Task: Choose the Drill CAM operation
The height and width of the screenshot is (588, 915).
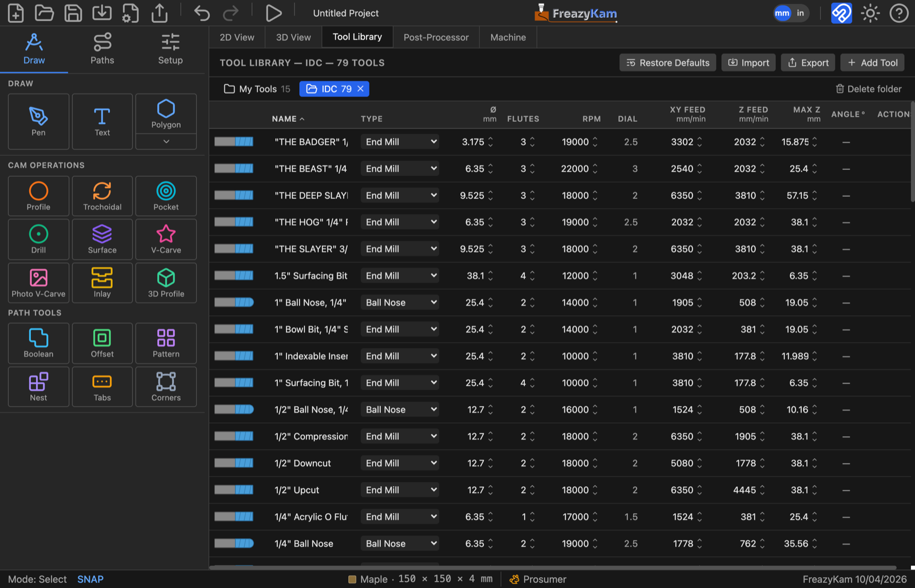Action: (38, 239)
